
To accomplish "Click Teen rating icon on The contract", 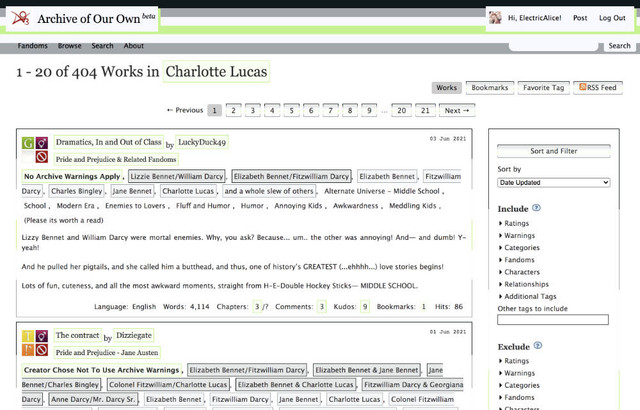I will coord(28,336).
